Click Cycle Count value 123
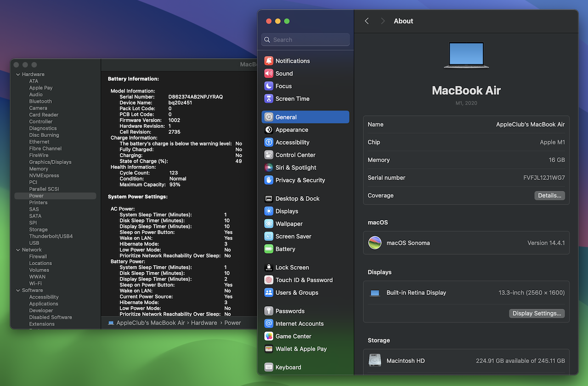The height and width of the screenshot is (386, 588). tap(174, 173)
